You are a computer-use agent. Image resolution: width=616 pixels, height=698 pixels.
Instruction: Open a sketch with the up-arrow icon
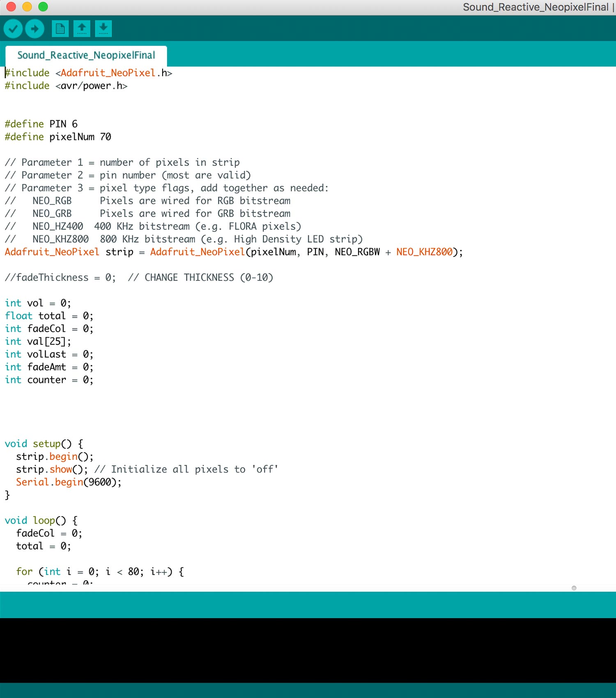pyautogui.click(x=82, y=29)
